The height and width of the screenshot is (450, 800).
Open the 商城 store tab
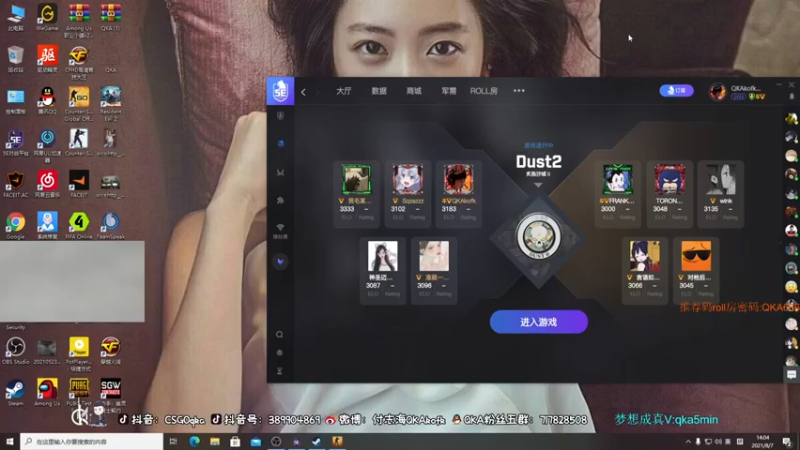pyautogui.click(x=414, y=91)
